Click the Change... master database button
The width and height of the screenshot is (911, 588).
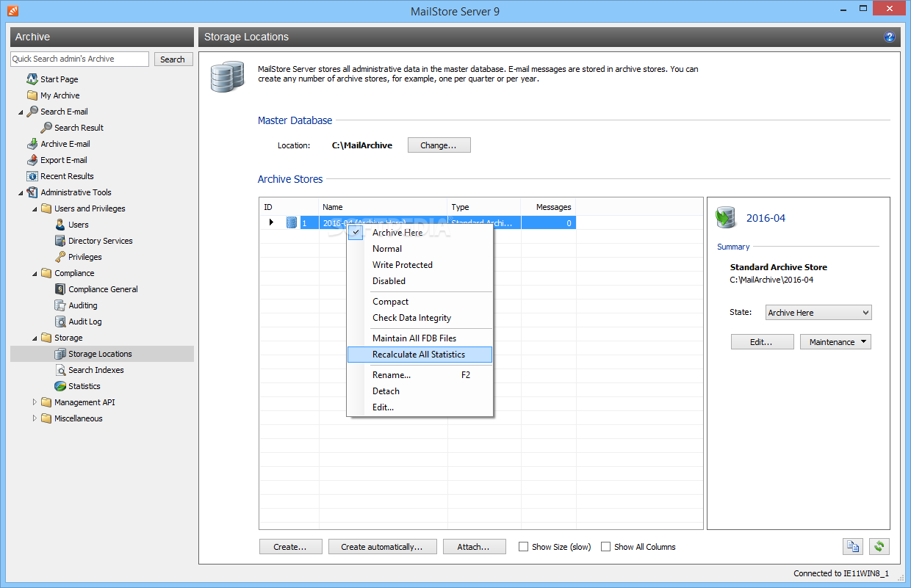439,145
